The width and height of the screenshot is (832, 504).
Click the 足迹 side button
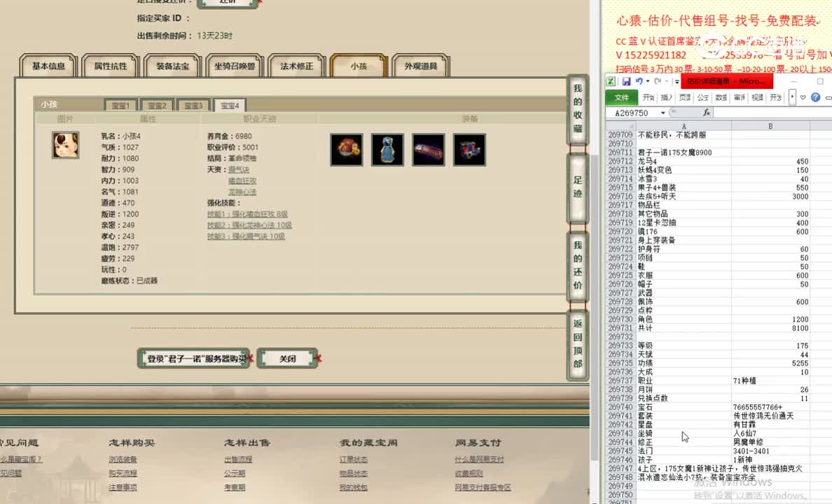point(578,188)
